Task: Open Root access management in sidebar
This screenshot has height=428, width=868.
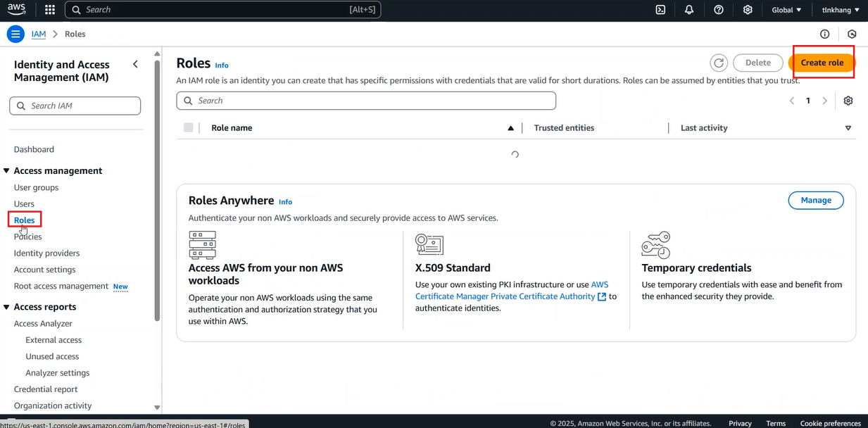Action: pos(61,287)
